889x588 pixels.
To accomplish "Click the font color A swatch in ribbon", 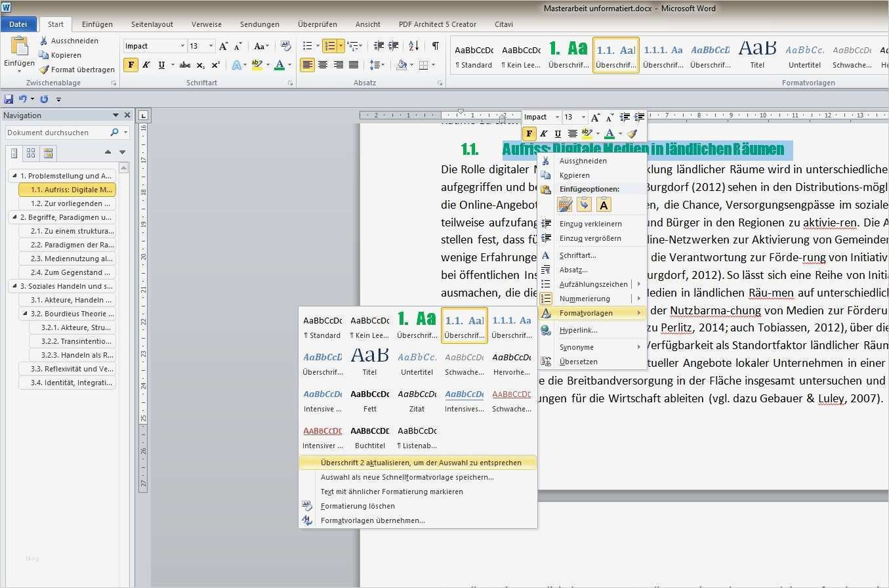I will point(279,65).
